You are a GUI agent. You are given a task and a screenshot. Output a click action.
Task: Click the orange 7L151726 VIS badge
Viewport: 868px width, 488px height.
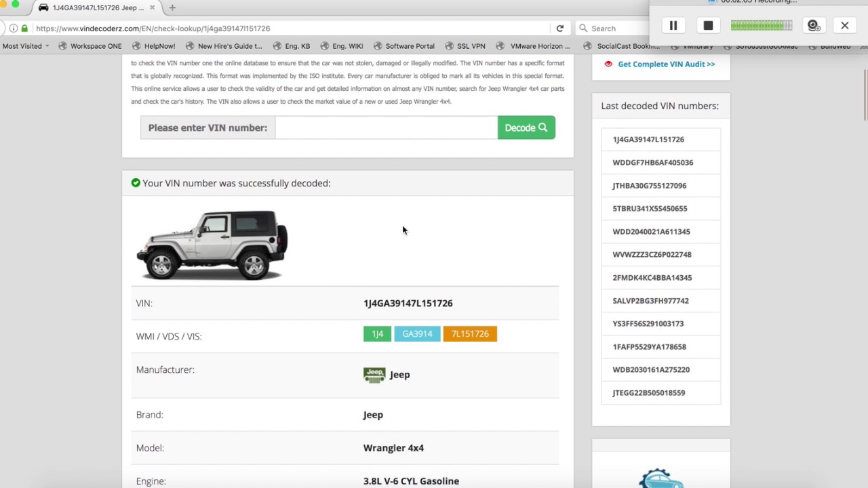click(470, 333)
